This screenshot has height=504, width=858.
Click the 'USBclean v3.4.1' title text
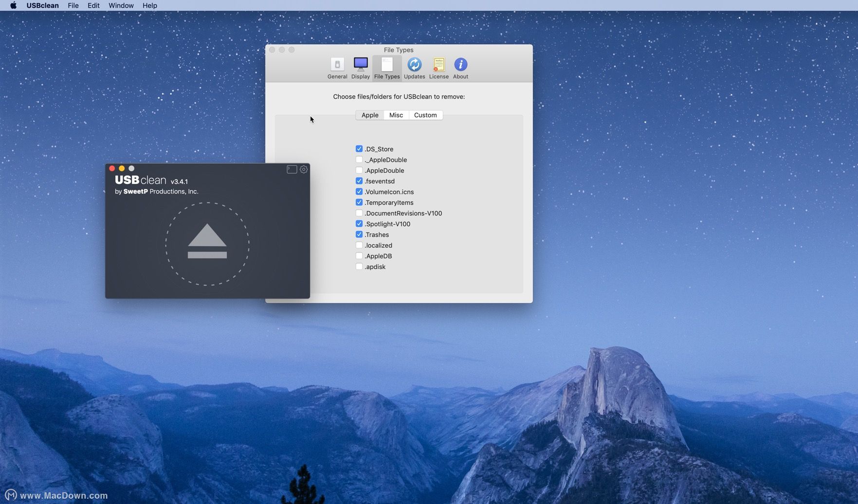[x=151, y=180]
